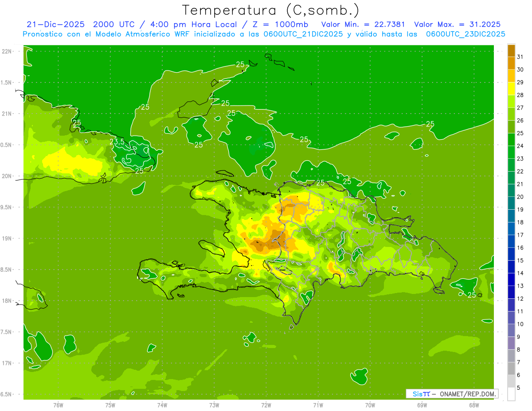Select the date text "21-Dic-2025"
Viewport: 532px width, 411px height.
pos(55,25)
